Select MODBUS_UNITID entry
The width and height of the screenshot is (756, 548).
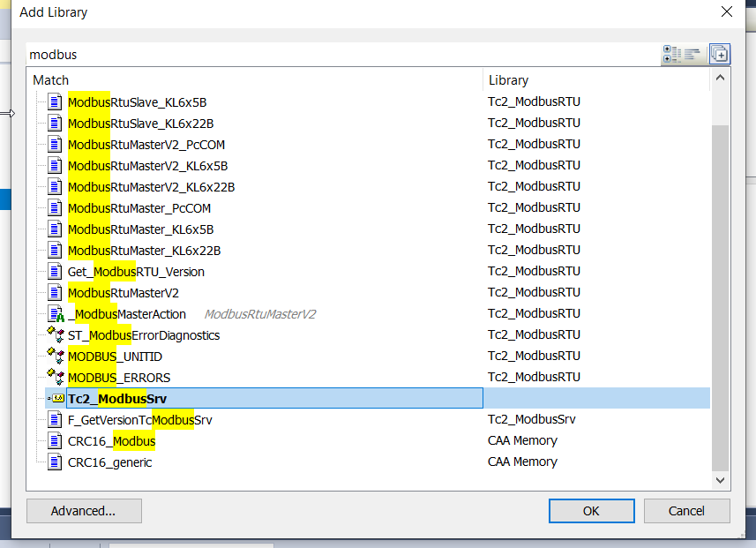115,357
